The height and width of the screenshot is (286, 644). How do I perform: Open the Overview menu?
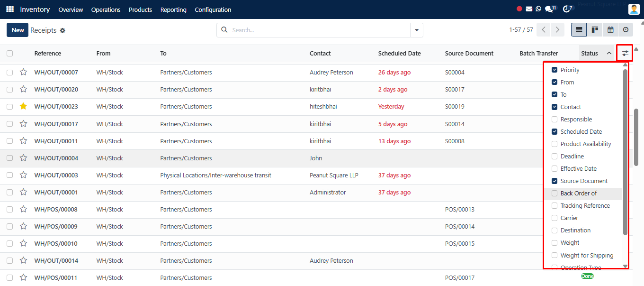pyautogui.click(x=71, y=9)
